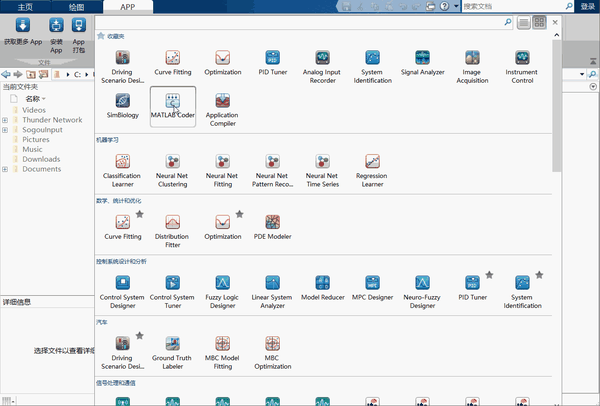Switch to the 主页 tab

(25, 7)
